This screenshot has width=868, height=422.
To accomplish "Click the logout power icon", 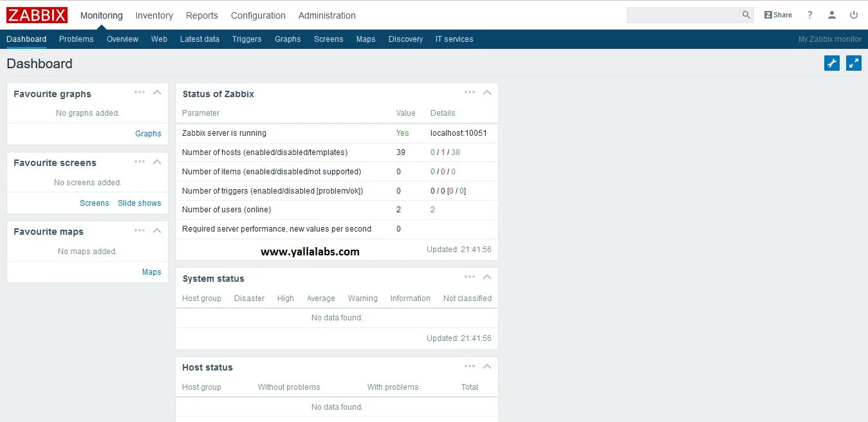I will tap(854, 15).
